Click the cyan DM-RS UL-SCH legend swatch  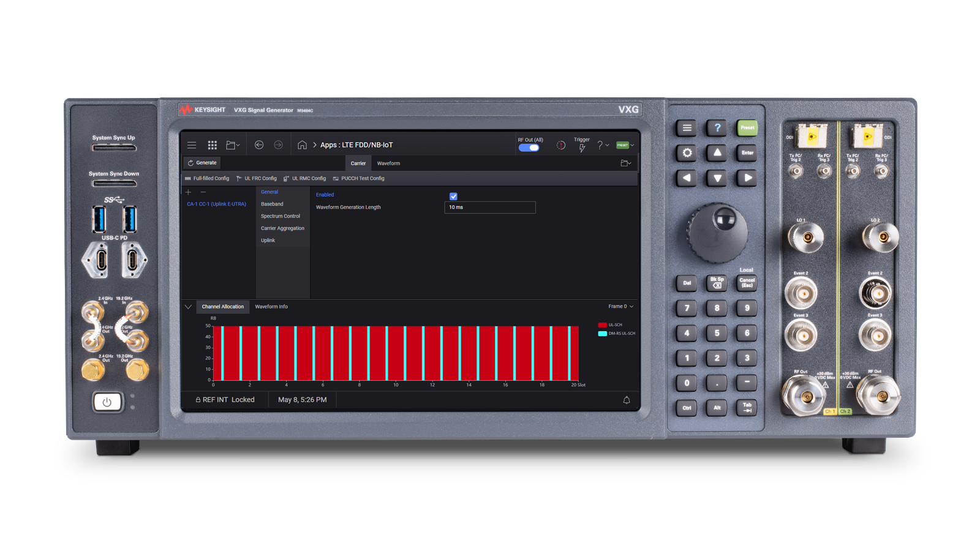(x=602, y=334)
